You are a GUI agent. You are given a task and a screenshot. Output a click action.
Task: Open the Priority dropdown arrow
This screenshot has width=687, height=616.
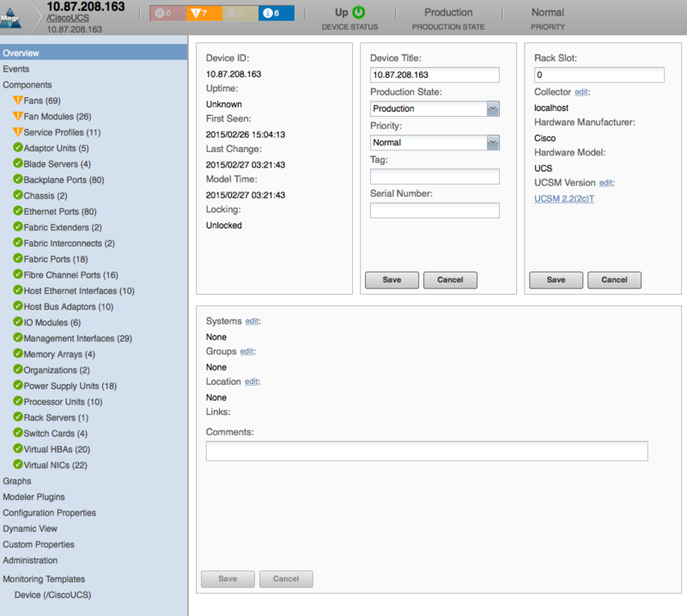(493, 143)
